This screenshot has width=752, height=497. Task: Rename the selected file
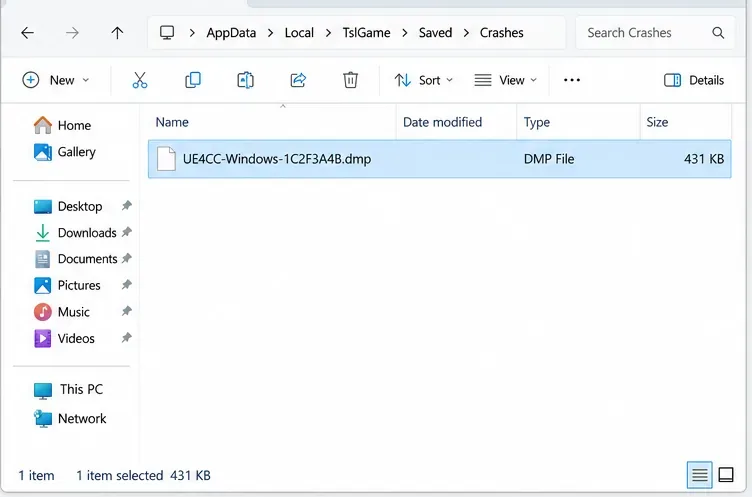pyautogui.click(x=246, y=80)
